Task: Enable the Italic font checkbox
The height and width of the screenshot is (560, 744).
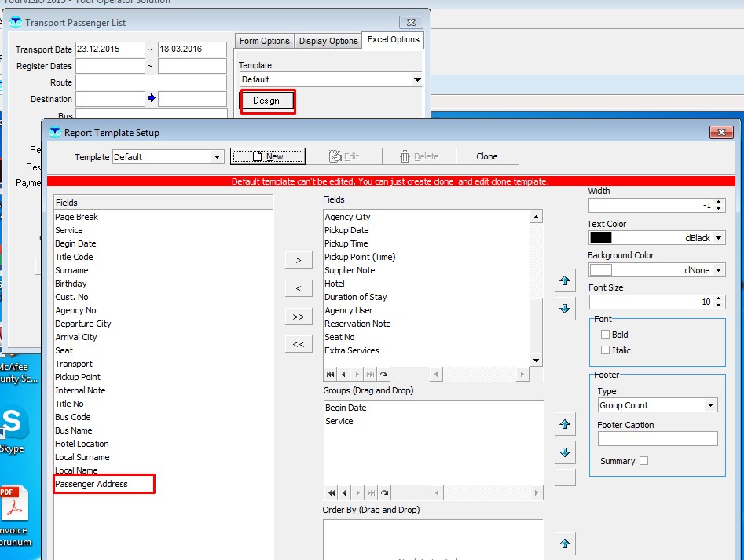Action: click(605, 350)
